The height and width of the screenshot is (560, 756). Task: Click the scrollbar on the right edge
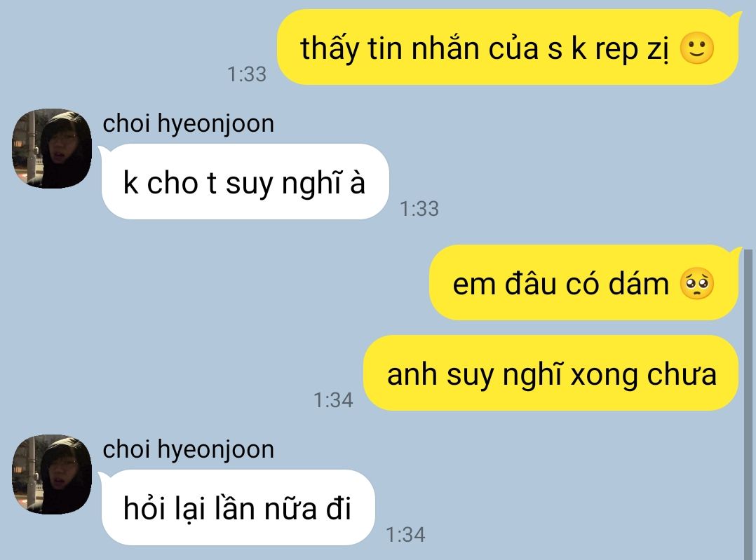click(748, 404)
